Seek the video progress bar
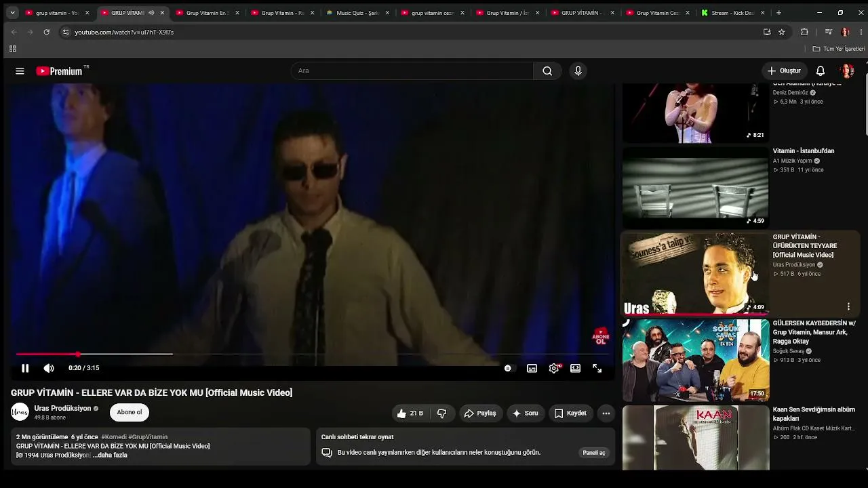 tap(312, 354)
